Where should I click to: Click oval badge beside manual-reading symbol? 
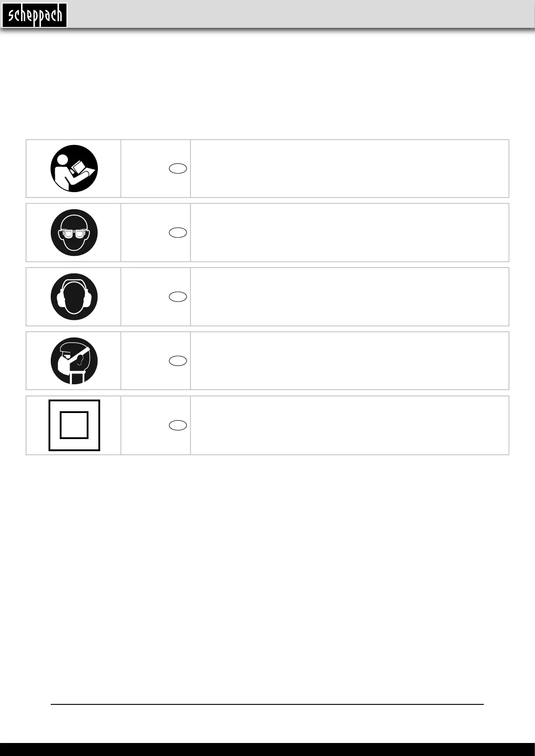point(178,169)
